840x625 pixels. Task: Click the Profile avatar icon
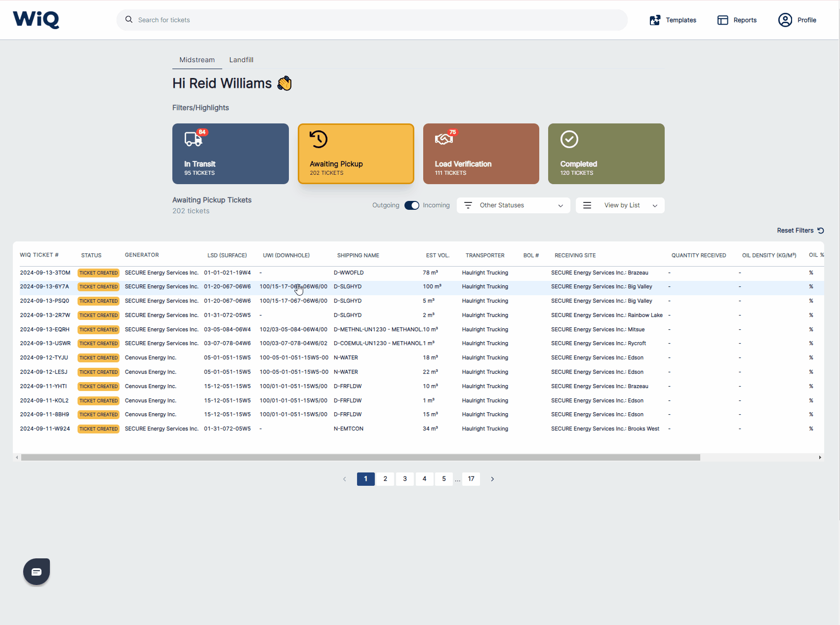[785, 20]
